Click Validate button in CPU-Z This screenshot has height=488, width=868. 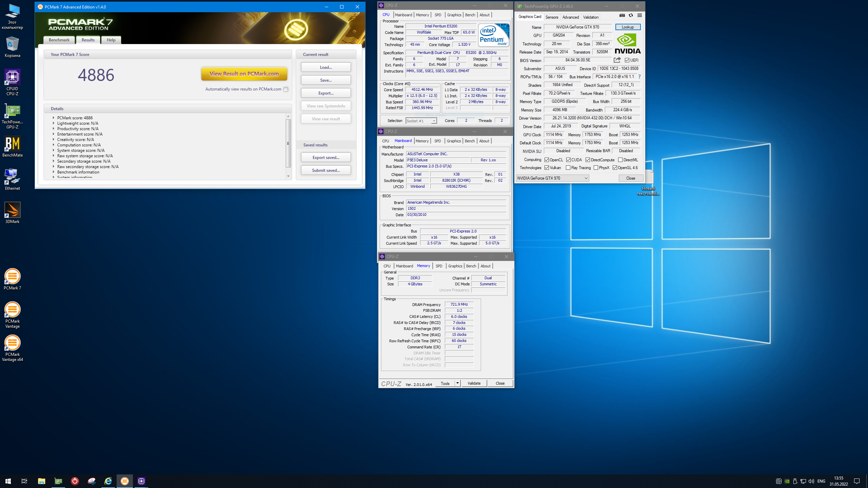coord(474,383)
